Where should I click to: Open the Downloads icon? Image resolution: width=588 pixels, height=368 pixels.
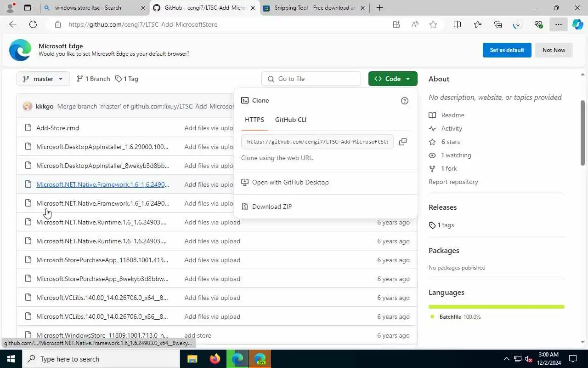click(518, 24)
